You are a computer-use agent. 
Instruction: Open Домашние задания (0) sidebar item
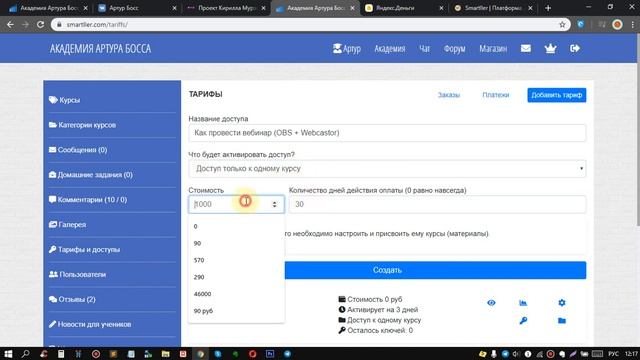91,175
